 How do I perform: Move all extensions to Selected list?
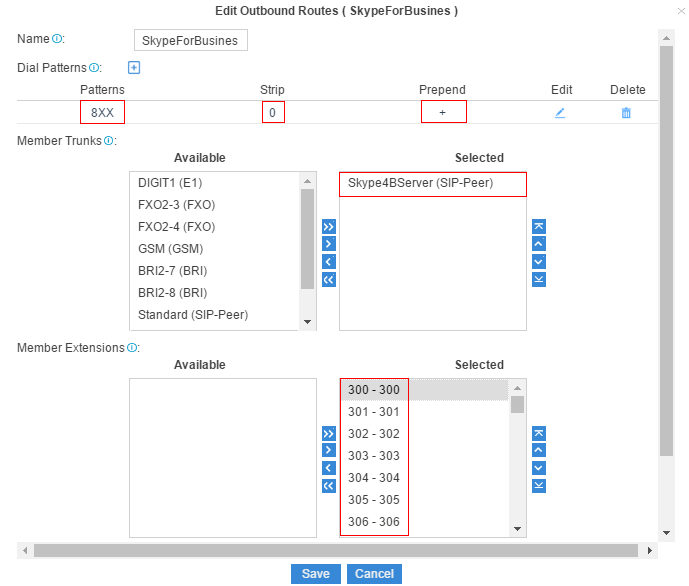coord(329,434)
